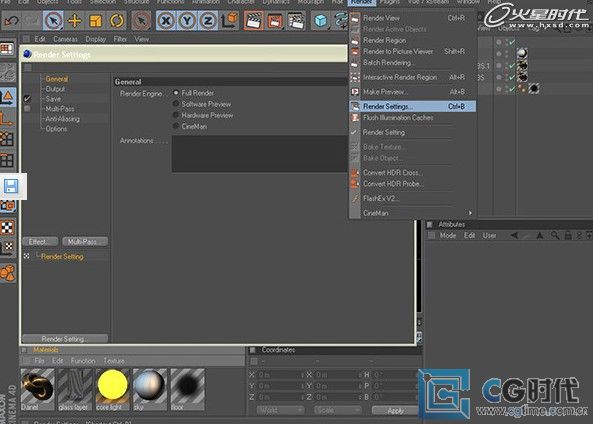Choose Make Preview menu entry

coord(385,92)
